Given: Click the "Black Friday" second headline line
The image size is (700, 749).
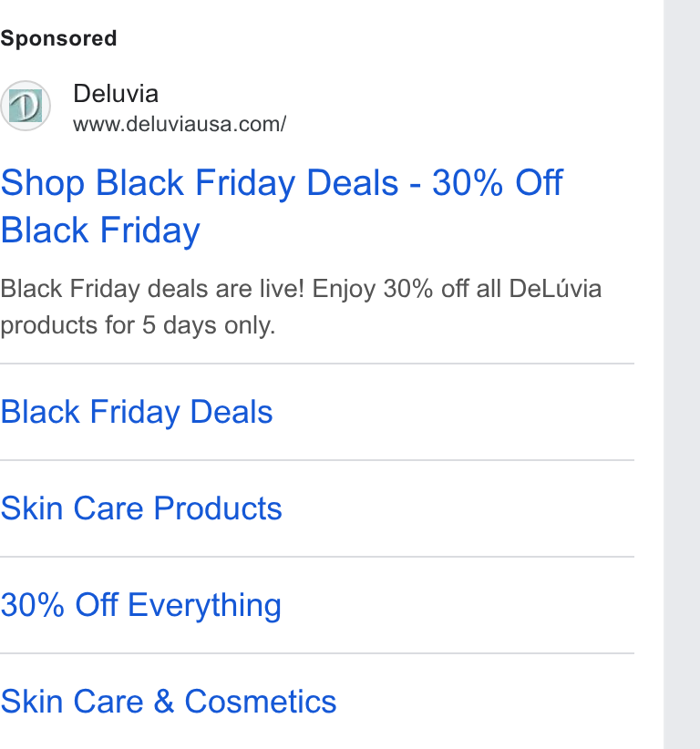Looking at the screenshot, I should tap(100, 231).
